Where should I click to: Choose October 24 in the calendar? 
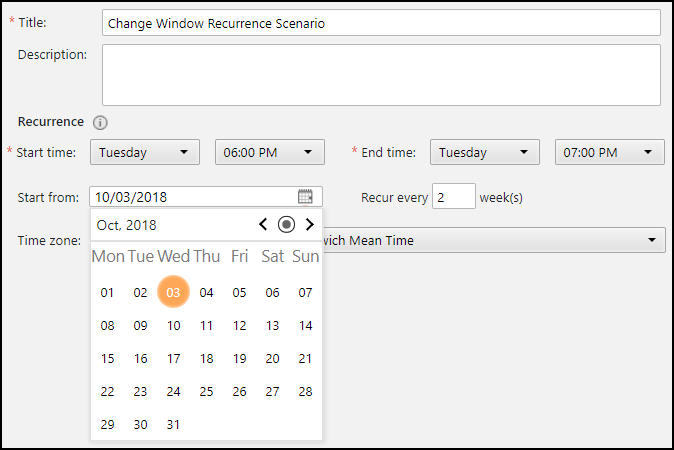(174, 392)
